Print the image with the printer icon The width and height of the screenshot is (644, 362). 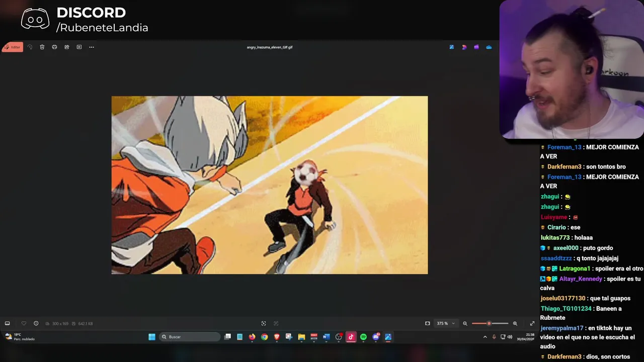click(54, 47)
